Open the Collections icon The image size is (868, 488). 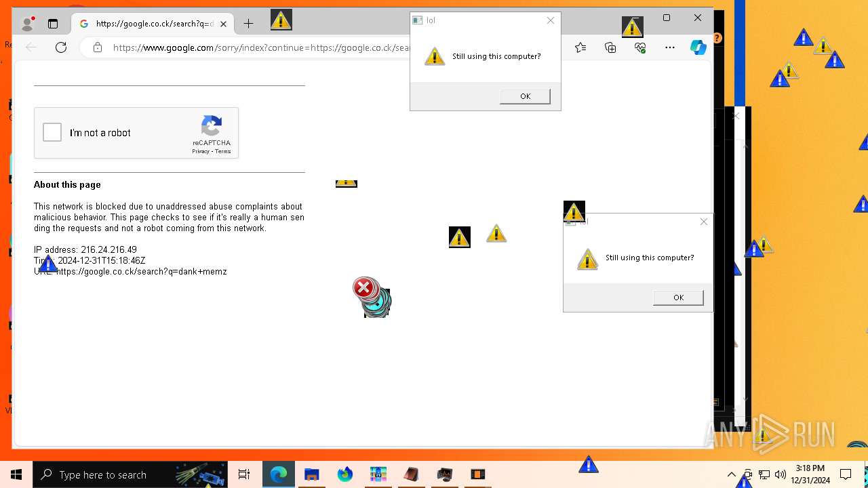(610, 47)
